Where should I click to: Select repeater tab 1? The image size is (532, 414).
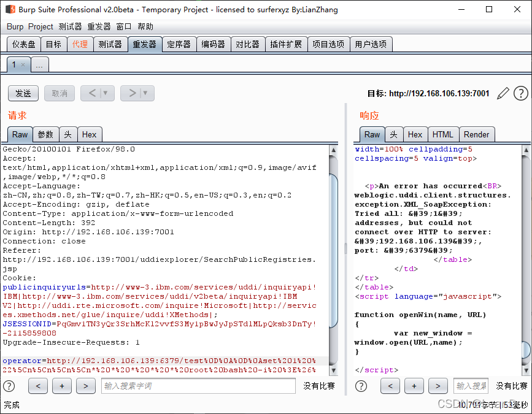point(14,64)
